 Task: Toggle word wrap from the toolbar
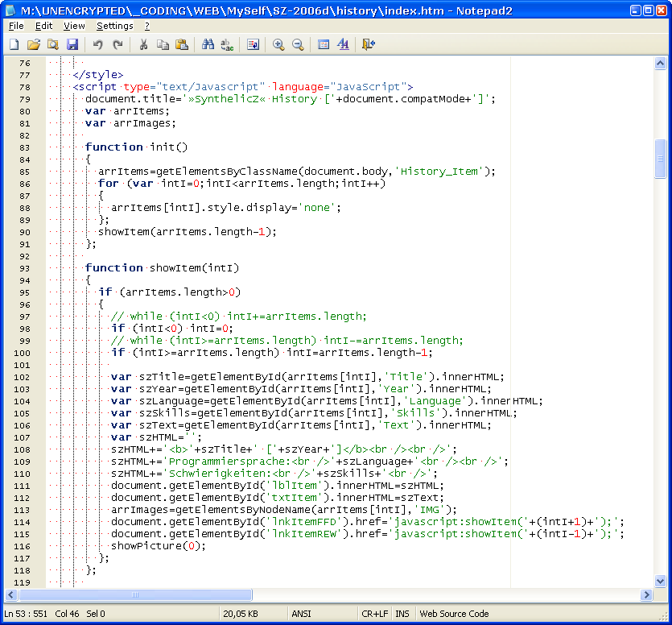coord(253,44)
